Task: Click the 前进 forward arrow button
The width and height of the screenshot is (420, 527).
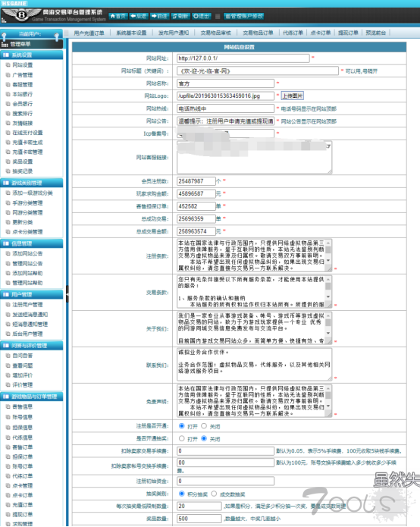Action: pyautogui.click(x=159, y=16)
